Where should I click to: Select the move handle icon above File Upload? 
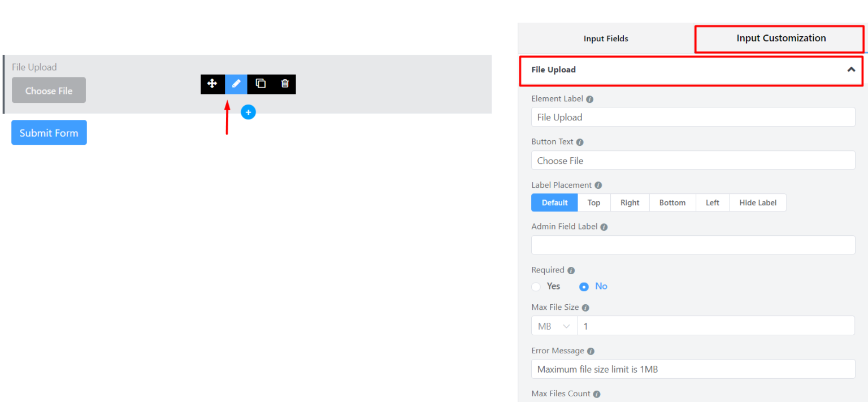[212, 84]
